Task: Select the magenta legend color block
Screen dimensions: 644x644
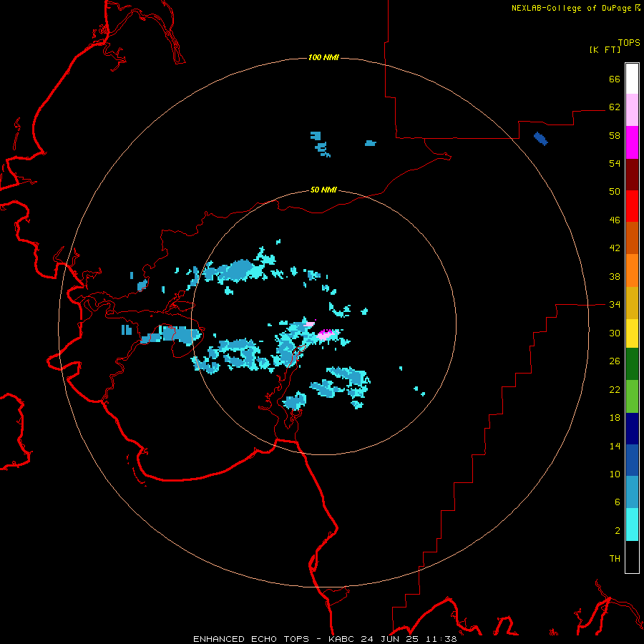Action: pyautogui.click(x=632, y=142)
